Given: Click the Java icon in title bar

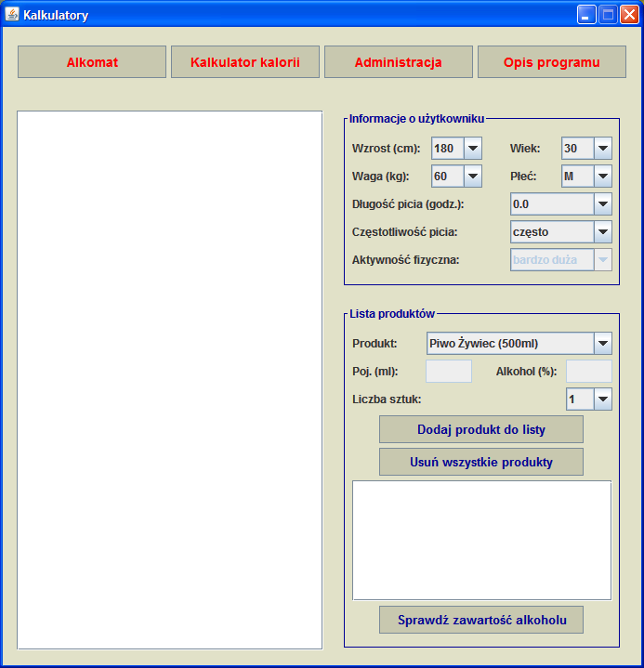Looking at the screenshot, I should [x=12, y=15].
